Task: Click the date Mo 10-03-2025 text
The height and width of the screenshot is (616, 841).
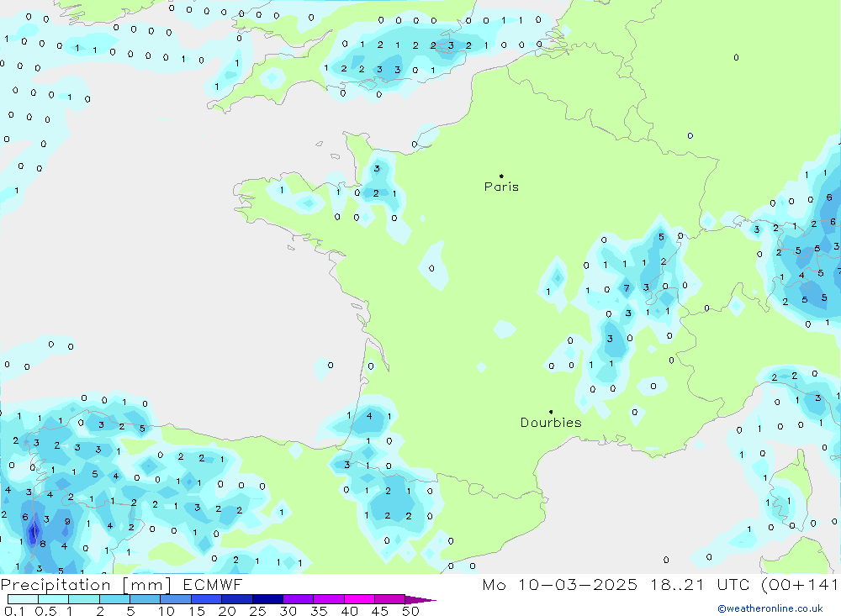Action: (560, 584)
